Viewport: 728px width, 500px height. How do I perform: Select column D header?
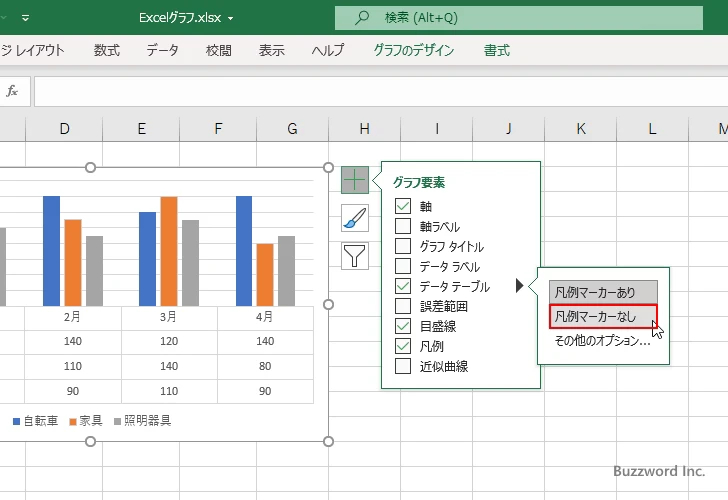[64, 129]
